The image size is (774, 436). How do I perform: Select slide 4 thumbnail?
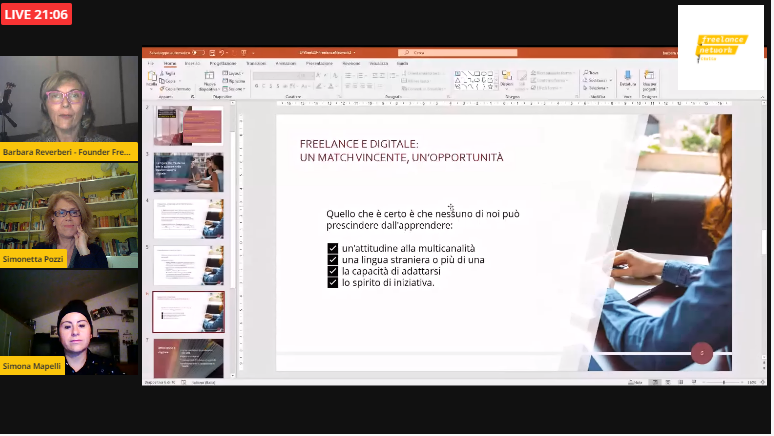click(188, 219)
